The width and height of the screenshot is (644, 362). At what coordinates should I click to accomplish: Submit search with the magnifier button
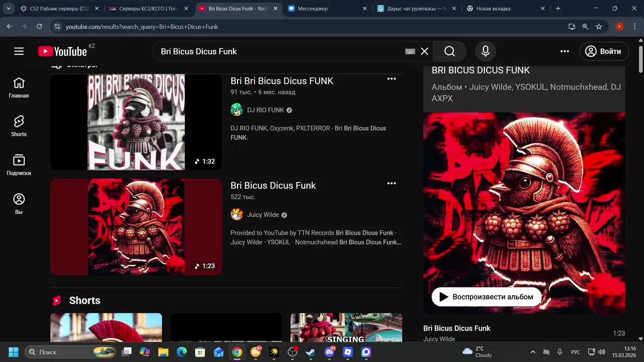click(x=450, y=51)
